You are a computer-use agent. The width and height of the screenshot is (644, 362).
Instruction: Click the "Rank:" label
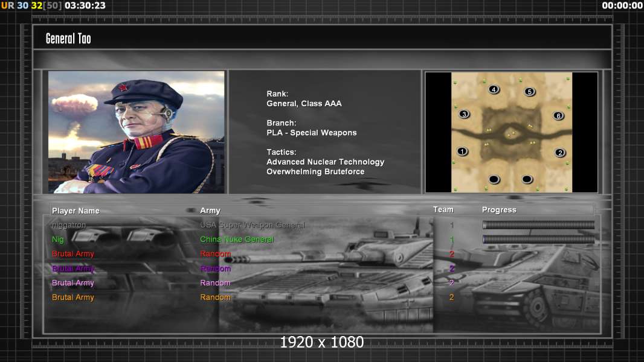coord(277,94)
